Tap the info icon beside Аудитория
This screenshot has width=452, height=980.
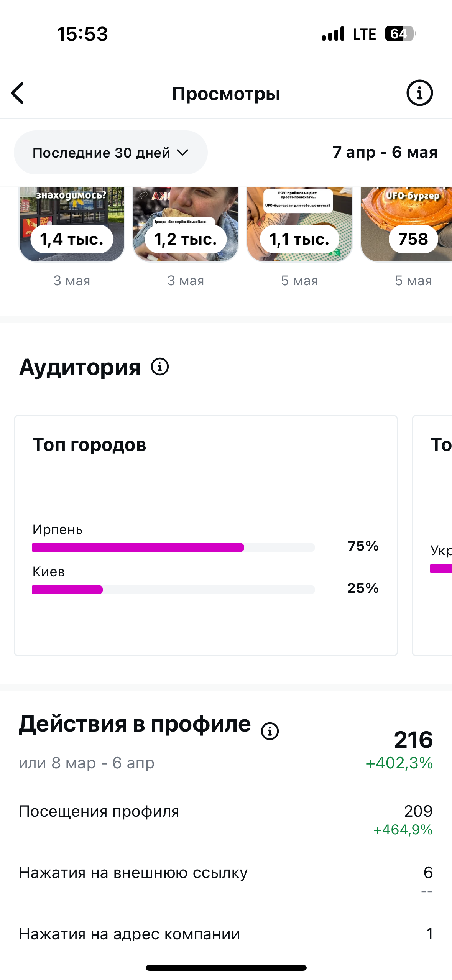pyautogui.click(x=160, y=367)
